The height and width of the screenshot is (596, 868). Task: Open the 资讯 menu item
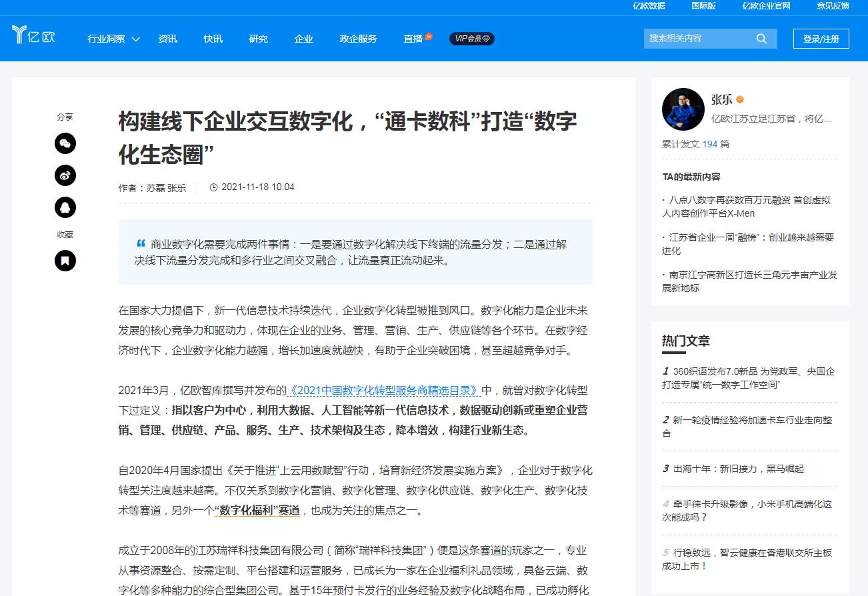(x=167, y=39)
